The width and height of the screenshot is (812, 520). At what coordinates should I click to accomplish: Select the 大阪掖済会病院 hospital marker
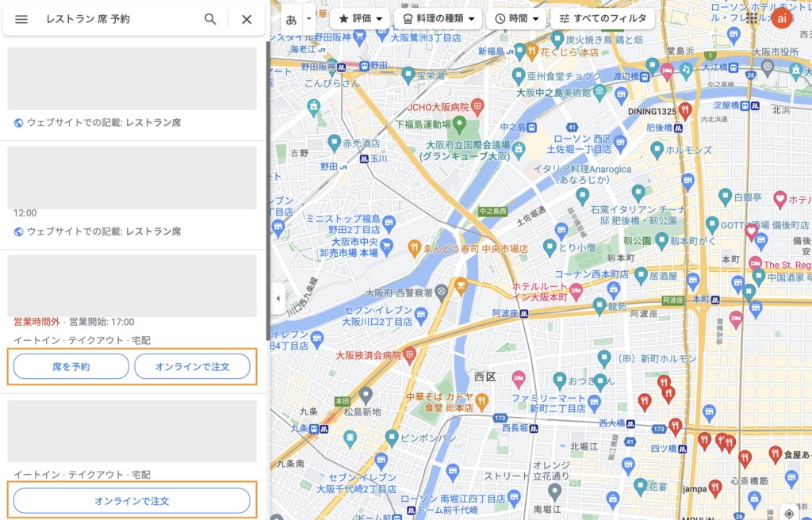pos(410,354)
